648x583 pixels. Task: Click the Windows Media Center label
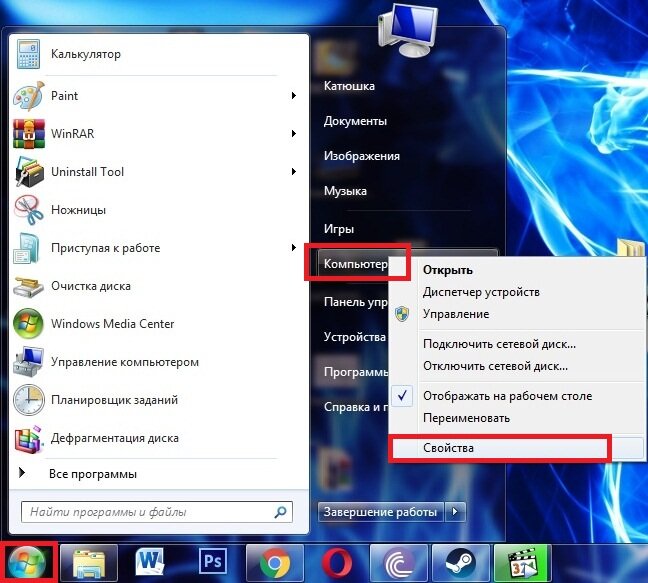coord(112,324)
